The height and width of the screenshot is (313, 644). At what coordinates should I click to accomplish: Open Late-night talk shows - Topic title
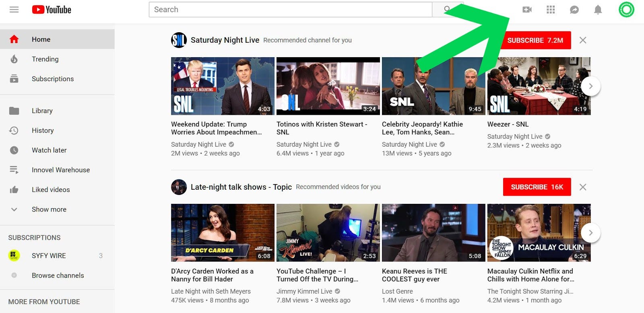[241, 187]
